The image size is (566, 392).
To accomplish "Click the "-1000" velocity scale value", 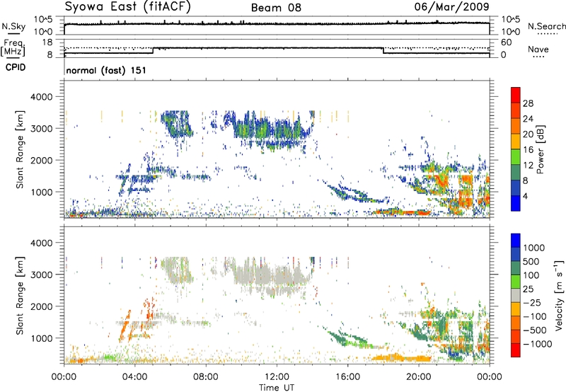I will tap(538, 344).
